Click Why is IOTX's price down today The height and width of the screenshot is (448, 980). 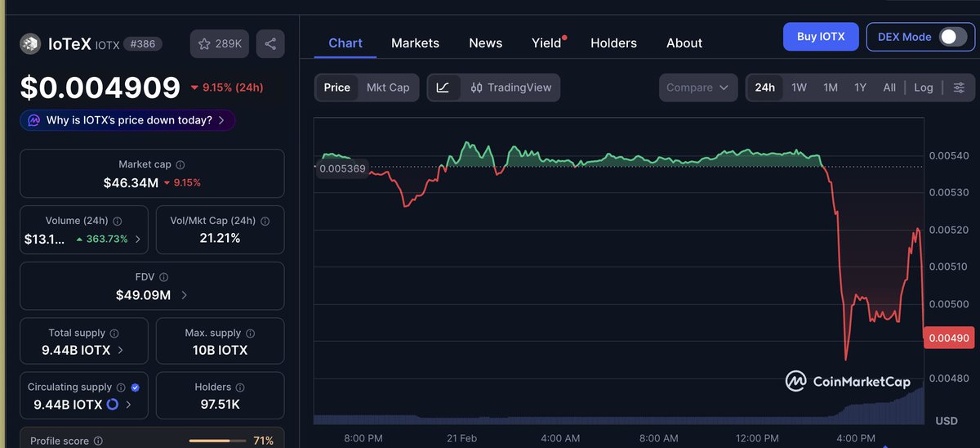tap(128, 120)
